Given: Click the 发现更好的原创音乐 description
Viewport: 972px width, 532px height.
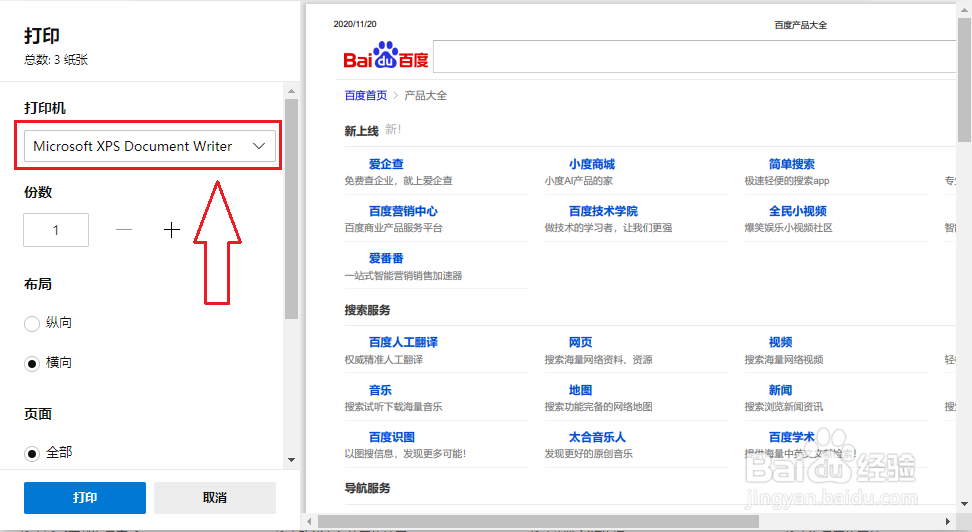Looking at the screenshot, I should tap(588, 454).
